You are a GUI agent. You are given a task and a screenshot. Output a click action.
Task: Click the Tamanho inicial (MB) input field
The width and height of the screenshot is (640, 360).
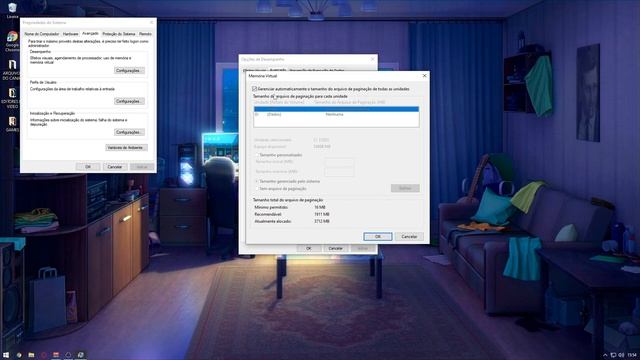click(339, 162)
